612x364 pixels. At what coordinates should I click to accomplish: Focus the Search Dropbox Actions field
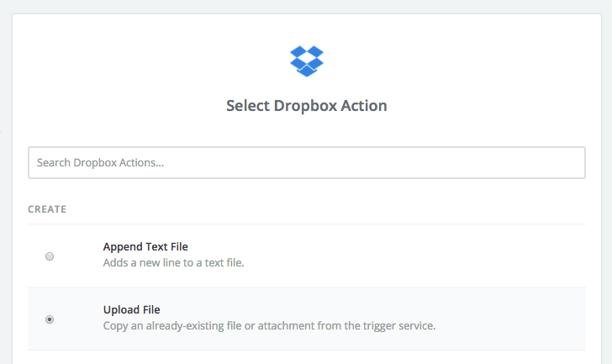tap(306, 163)
